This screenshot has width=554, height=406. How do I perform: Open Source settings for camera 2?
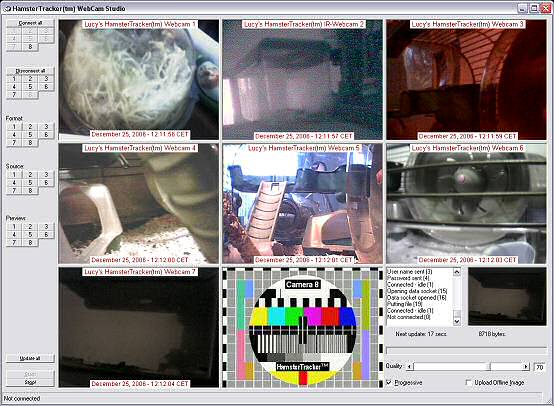tap(30, 175)
